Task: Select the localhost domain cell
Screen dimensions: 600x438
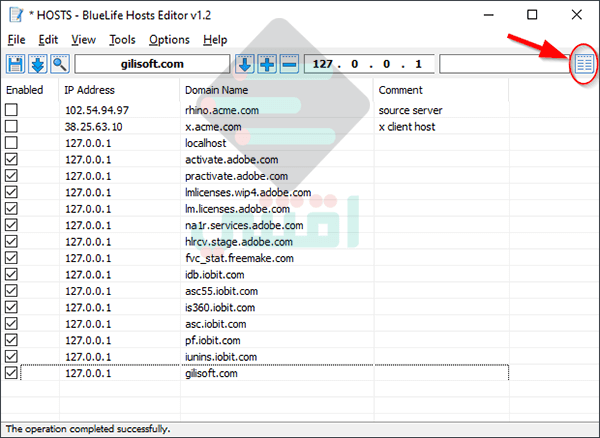Action: click(x=206, y=143)
